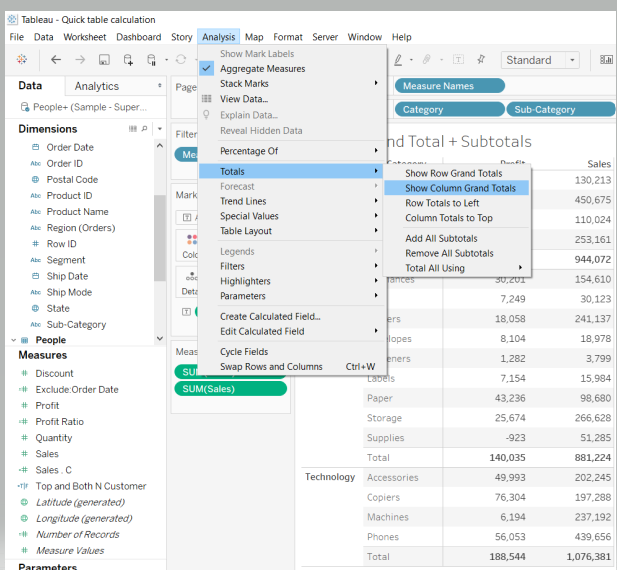Viewport: 617px width, 570px height.
Task: Click the Tableau start page logo icon
Action: (x=22, y=60)
